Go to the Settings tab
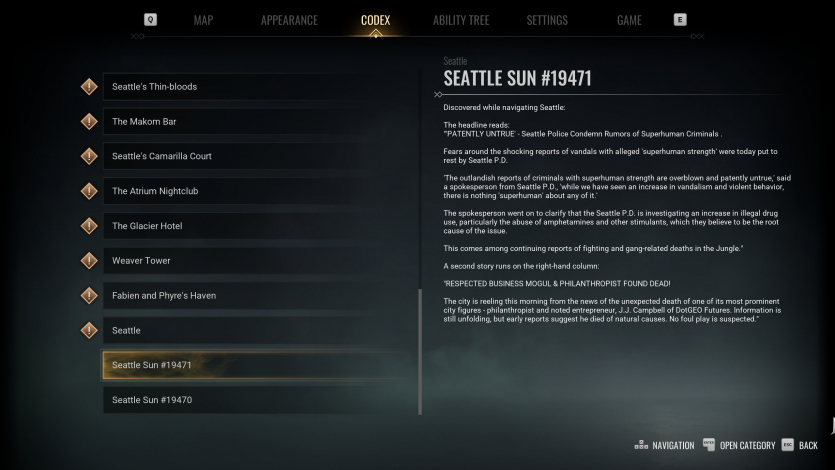This screenshot has height=470, width=835. 546,20
